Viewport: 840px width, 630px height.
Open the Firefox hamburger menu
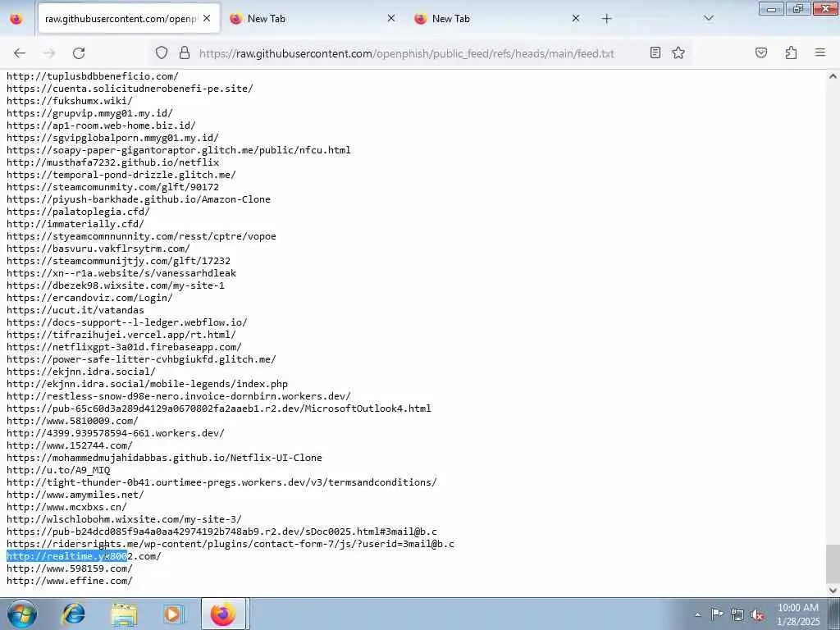click(x=820, y=52)
